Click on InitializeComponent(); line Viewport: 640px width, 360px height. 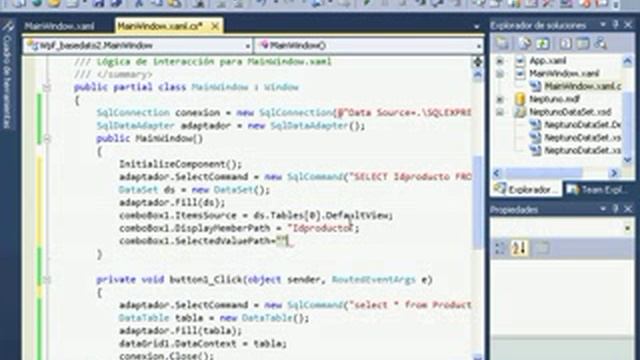coord(180,164)
